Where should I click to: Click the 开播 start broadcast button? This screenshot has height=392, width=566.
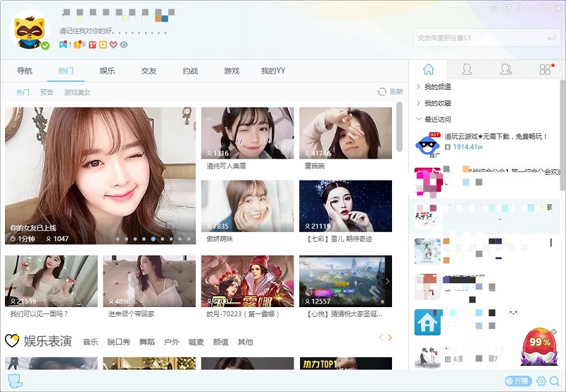(x=518, y=381)
